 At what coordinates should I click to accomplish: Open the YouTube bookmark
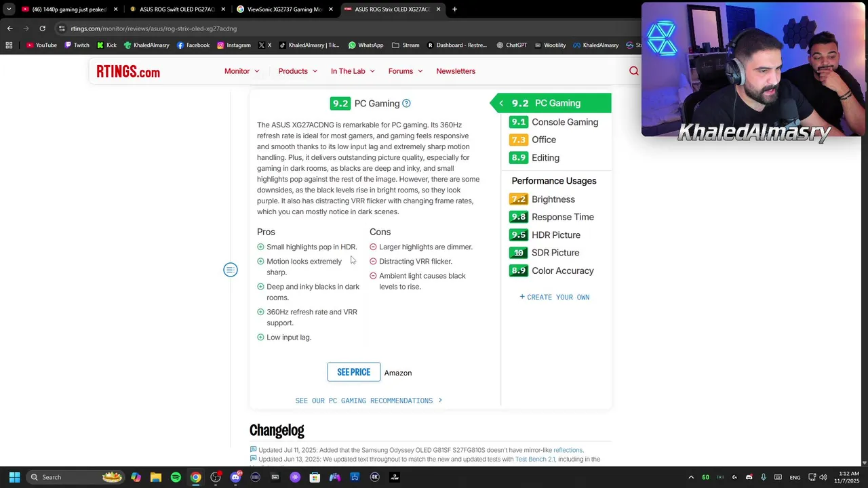coord(41,45)
